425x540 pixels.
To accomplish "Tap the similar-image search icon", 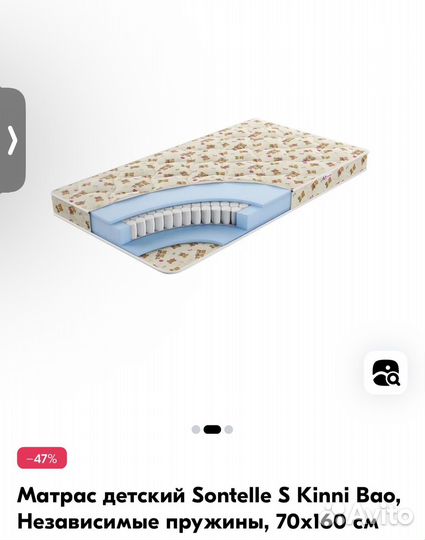I will [x=386, y=373].
